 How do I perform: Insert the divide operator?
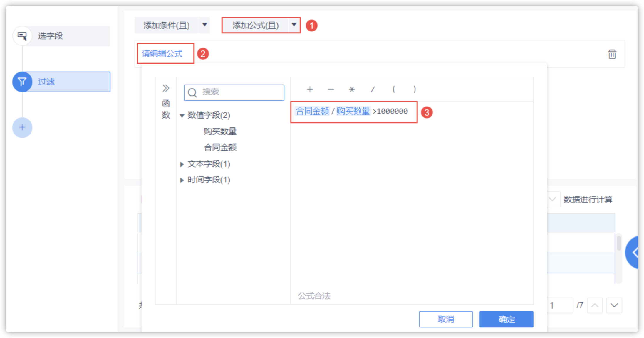click(373, 89)
